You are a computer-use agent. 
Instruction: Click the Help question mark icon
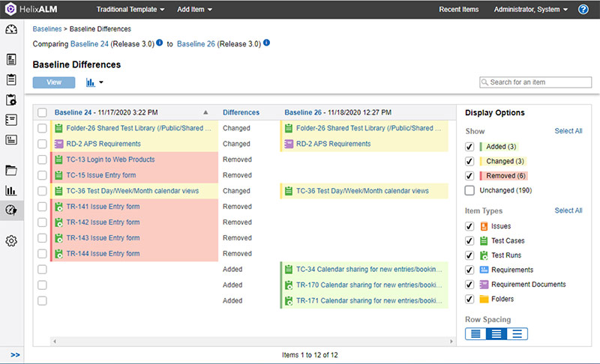click(583, 10)
